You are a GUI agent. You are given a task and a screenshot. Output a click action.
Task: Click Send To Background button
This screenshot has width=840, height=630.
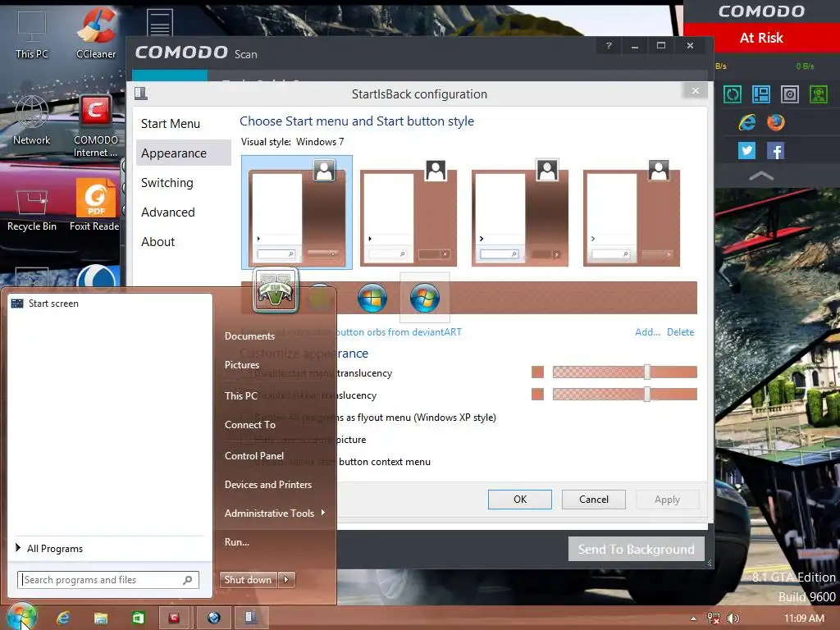click(636, 549)
